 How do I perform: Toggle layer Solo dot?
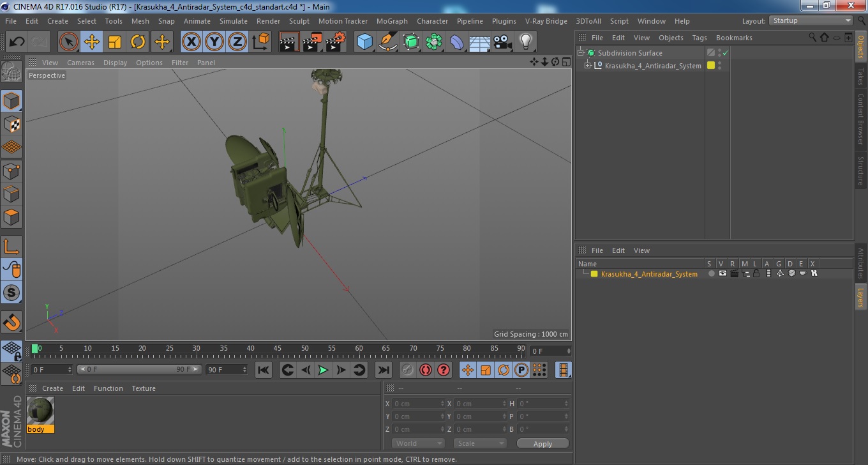tap(712, 273)
